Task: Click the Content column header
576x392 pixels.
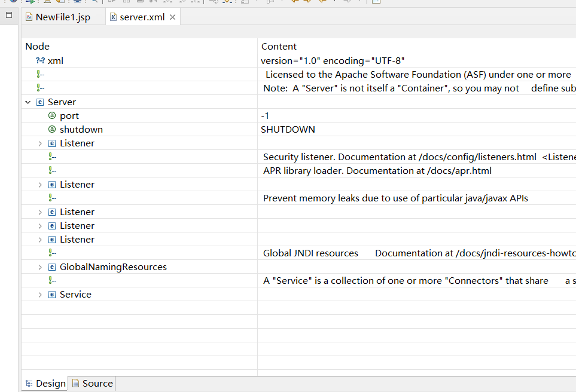Action: [x=416, y=46]
